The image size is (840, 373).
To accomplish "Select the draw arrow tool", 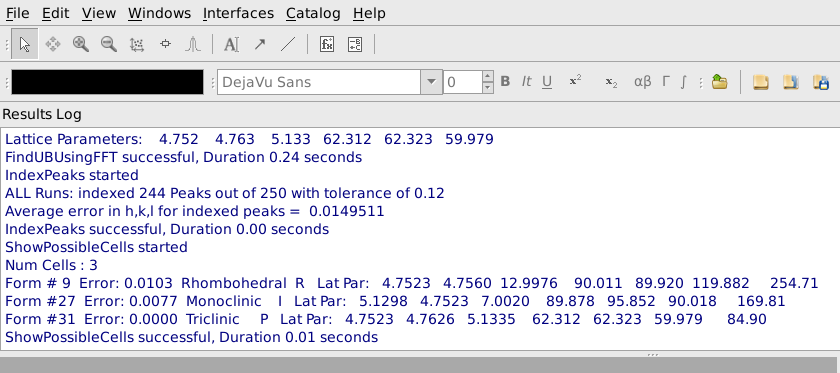I will coord(260,44).
